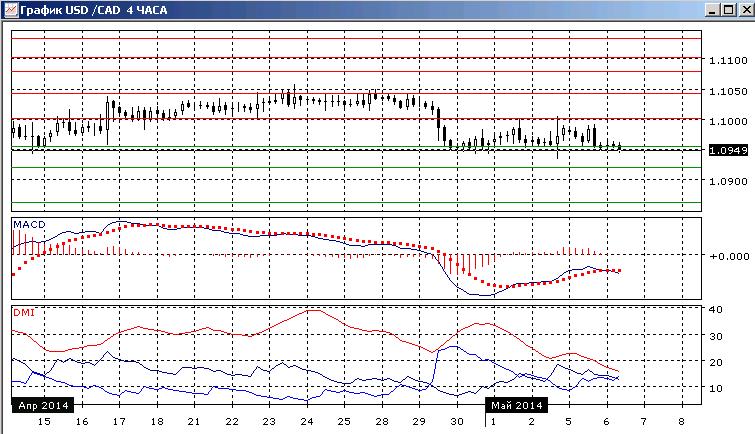Click the +0.000 MACD zero level label

tap(729, 256)
